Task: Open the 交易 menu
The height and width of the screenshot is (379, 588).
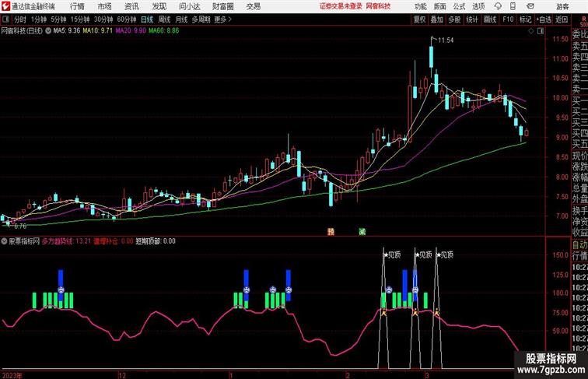Action: pyautogui.click(x=253, y=6)
